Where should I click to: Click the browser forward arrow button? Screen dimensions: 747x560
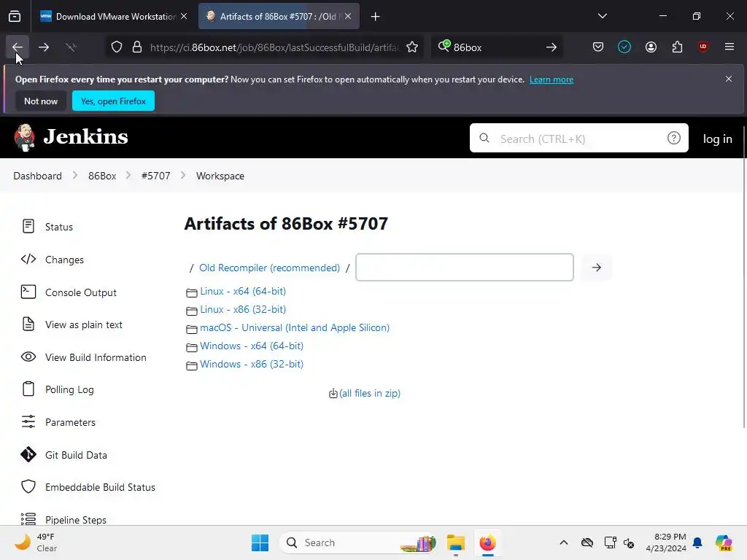pyautogui.click(x=44, y=47)
